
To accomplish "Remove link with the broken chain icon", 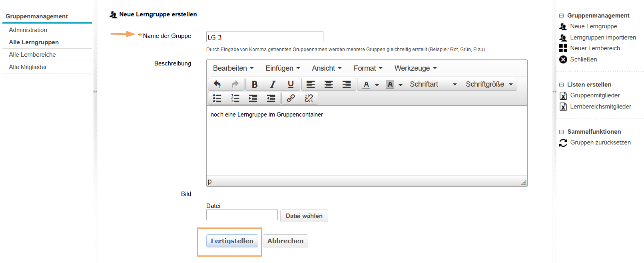I will 309,98.
